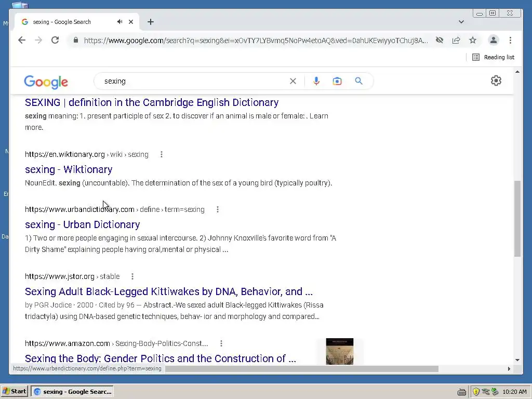Open Cambridge English Dictionary result
This screenshot has width=532, height=399.
tap(152, 102)
